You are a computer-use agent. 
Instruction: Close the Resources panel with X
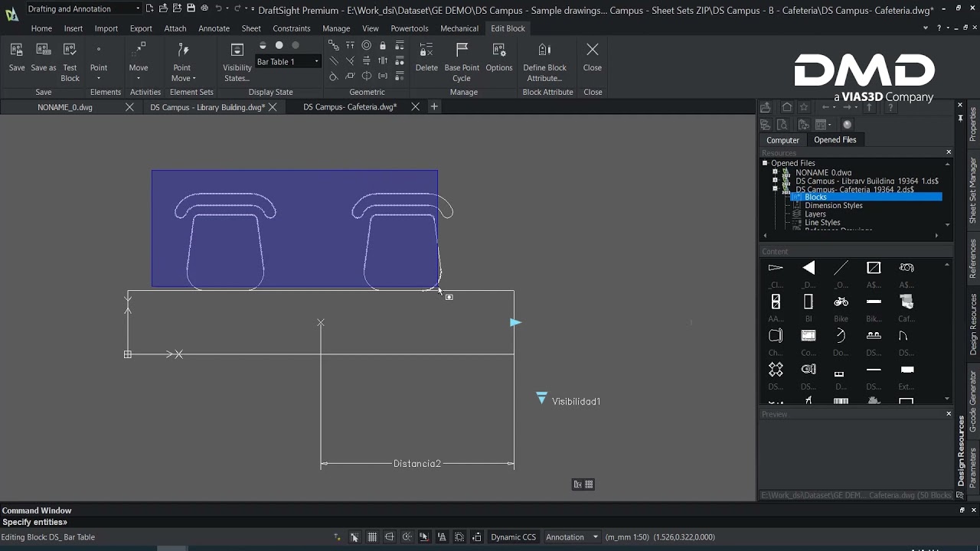(949, 152)
